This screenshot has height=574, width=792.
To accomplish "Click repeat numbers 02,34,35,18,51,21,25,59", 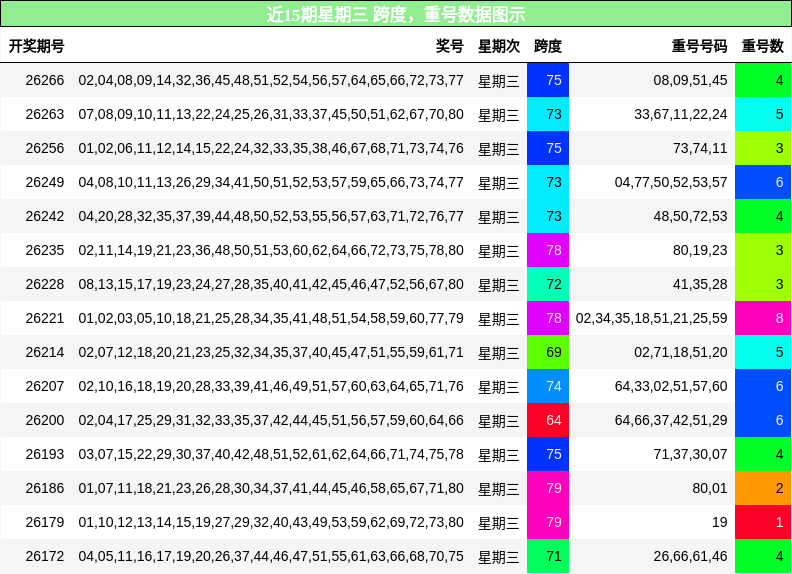I will click(652, 318).
